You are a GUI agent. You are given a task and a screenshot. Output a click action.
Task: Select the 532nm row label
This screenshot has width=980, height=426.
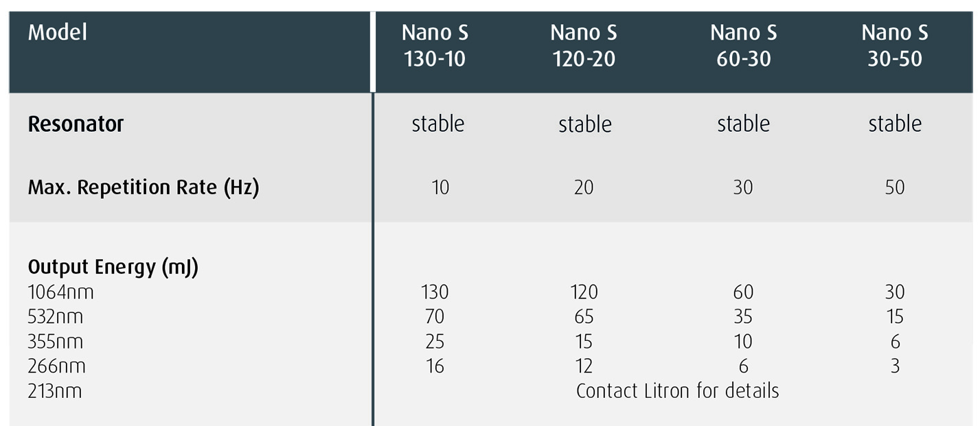point(55,317)
